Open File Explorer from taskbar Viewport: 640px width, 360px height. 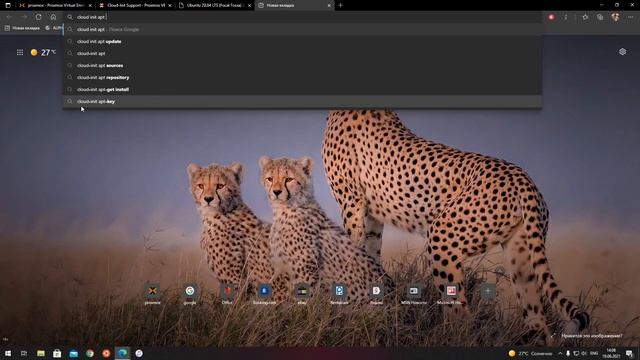coord(40,353)
